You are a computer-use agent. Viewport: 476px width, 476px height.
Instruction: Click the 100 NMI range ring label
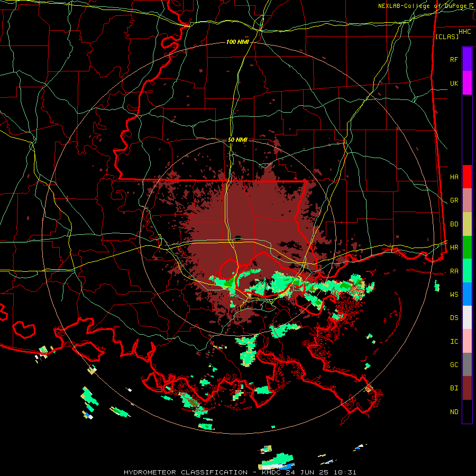pos(237,42)
